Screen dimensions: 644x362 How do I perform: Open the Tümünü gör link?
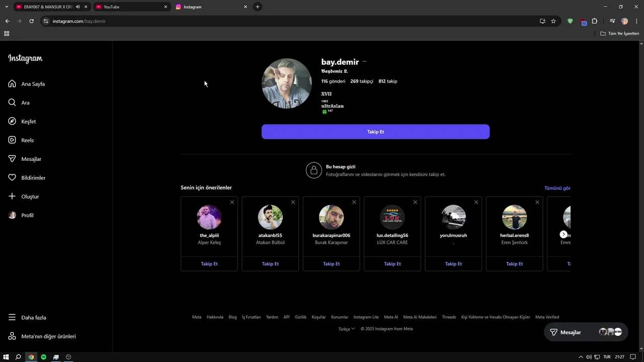click(x=557, y=188)
